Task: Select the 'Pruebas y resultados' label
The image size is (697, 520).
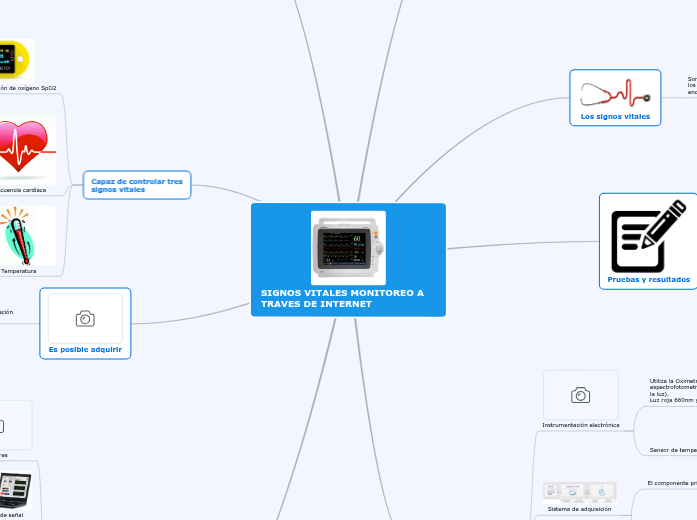Action: click(648, 280)
